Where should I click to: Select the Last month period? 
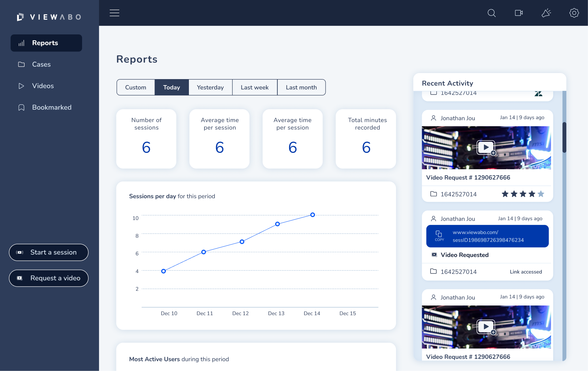[301, 87]
